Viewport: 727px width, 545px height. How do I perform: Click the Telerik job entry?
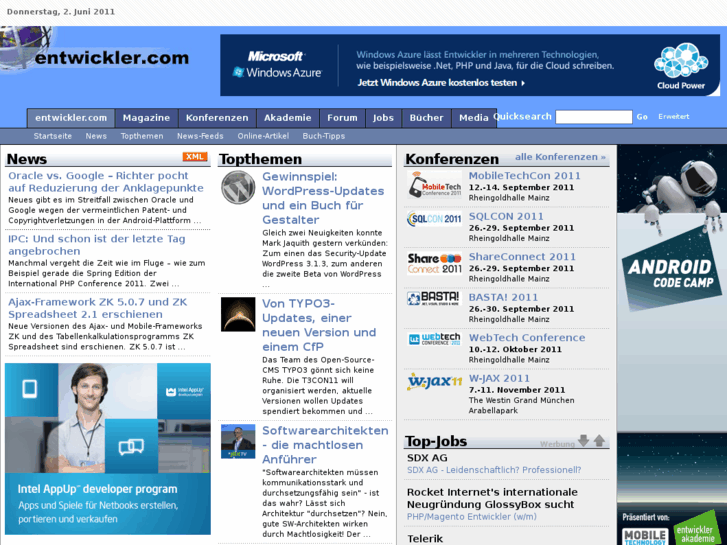click(425, 539)
